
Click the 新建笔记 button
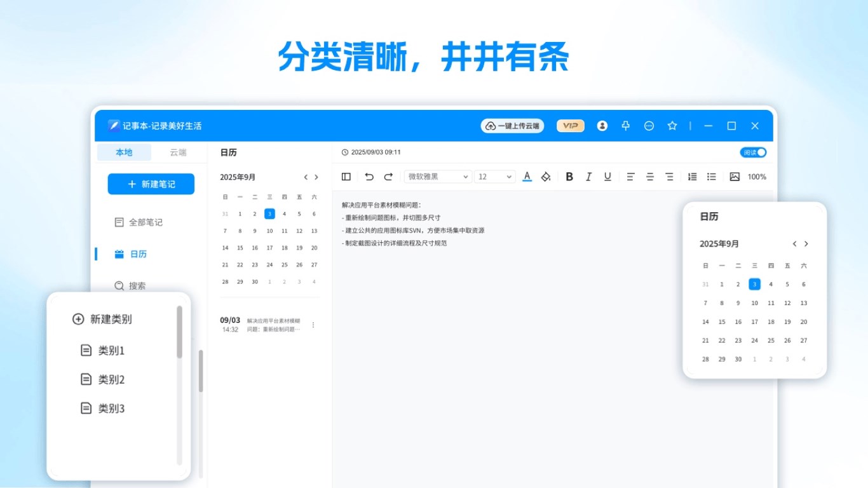(x=151, y=184)
